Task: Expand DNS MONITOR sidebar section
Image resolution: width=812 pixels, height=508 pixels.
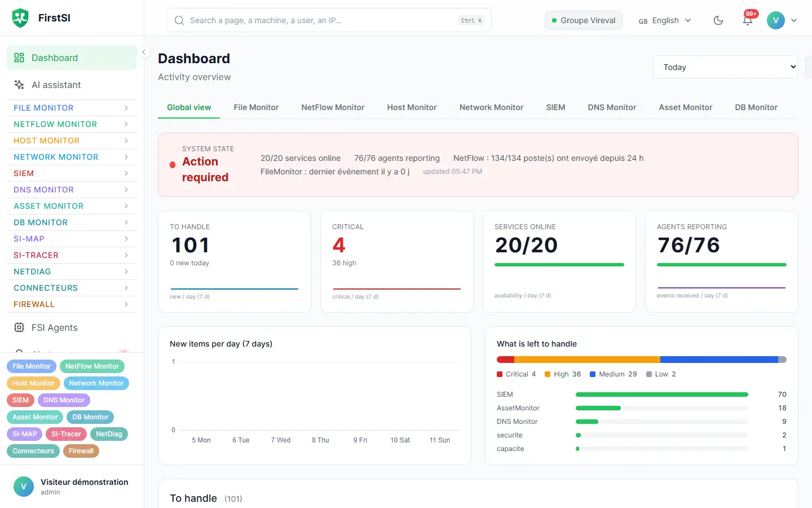Action: click(x=72, y=190)
